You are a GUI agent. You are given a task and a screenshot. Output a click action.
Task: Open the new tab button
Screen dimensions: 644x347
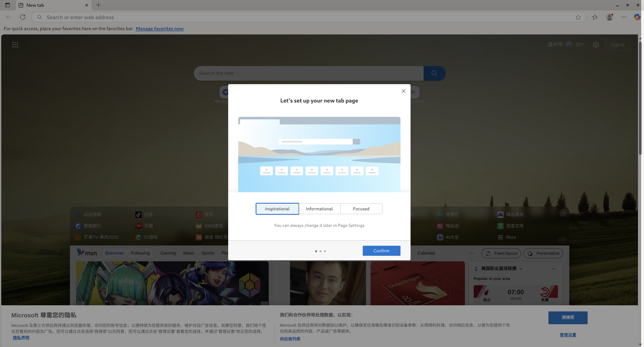click(98, 5)
